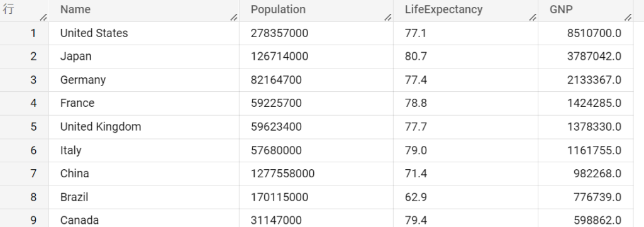Select the Canada name cell

(144, 218)
